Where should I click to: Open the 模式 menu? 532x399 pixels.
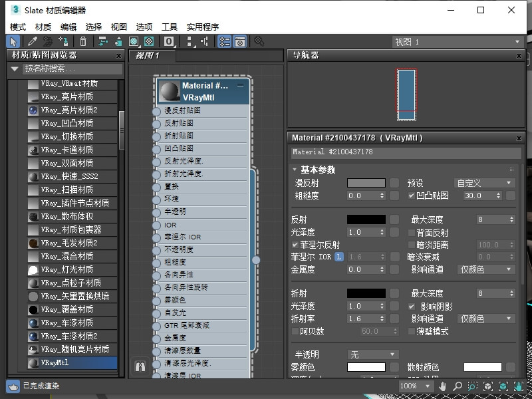coord(18,27)
